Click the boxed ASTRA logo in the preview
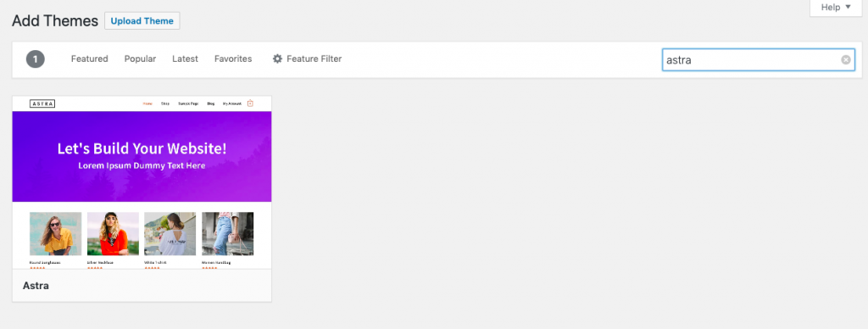The image size is (868, 329). pyautogui.click(x=42, y=103)
